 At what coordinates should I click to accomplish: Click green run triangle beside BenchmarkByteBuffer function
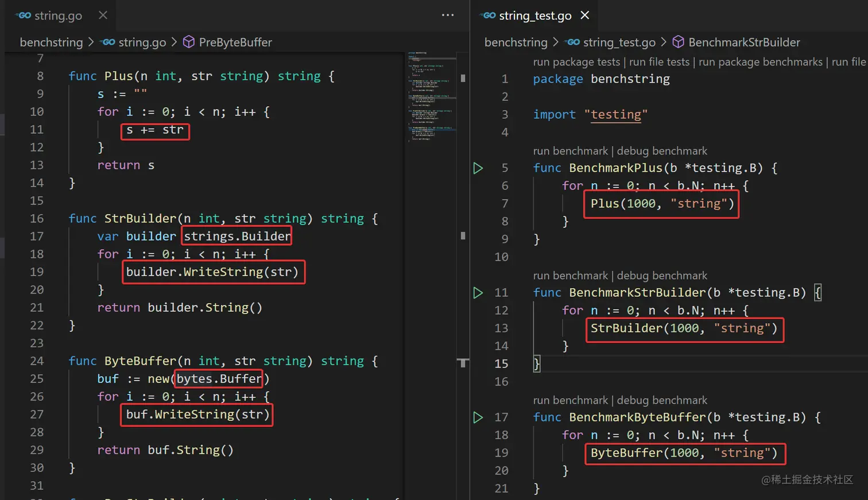[x=478, y=417]
